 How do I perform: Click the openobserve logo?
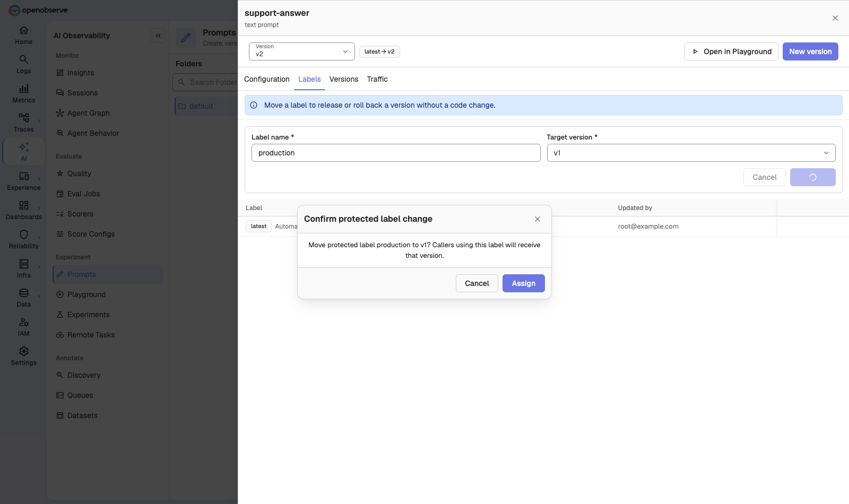click(38, 10)
